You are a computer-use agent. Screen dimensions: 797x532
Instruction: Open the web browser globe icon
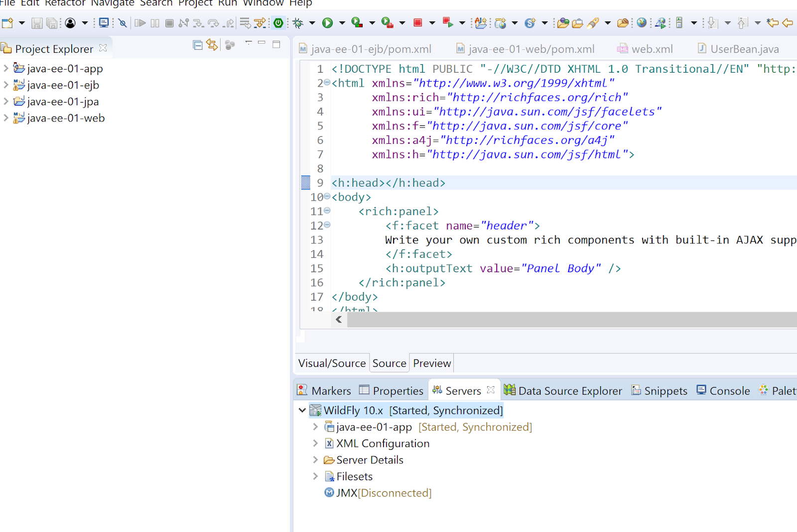click(x=642, y=23)
